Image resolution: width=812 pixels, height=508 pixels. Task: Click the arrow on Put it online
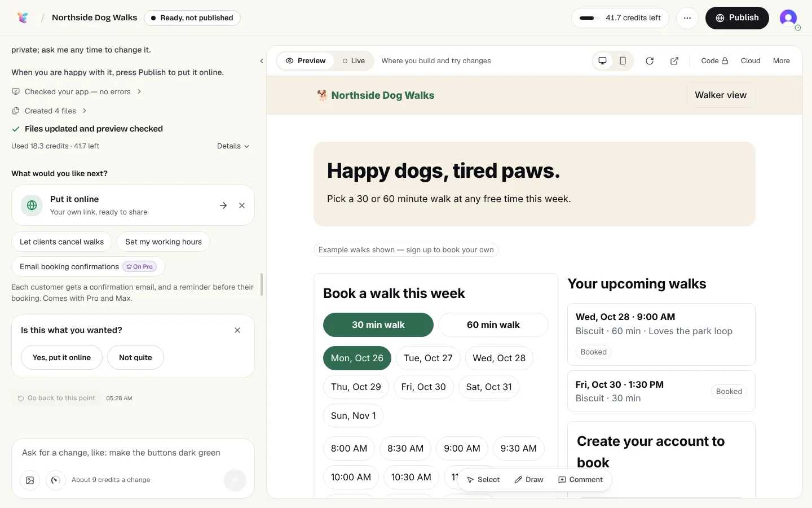(x=223, y=205)
